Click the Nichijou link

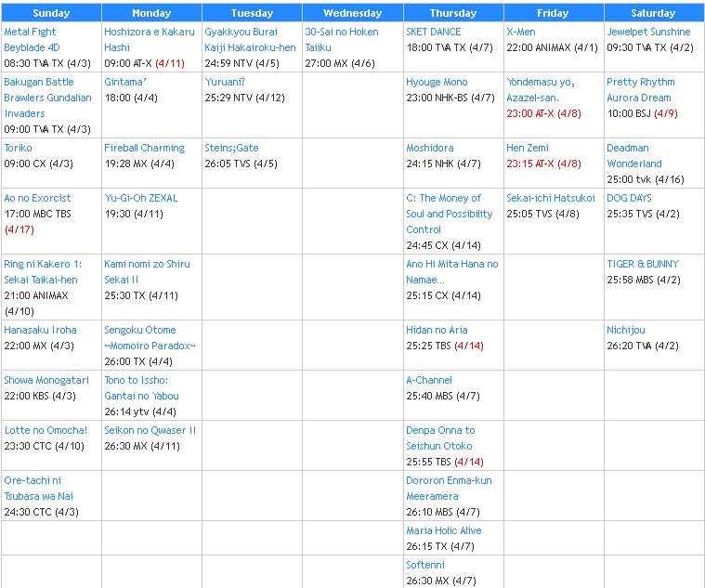pos(625,330)
